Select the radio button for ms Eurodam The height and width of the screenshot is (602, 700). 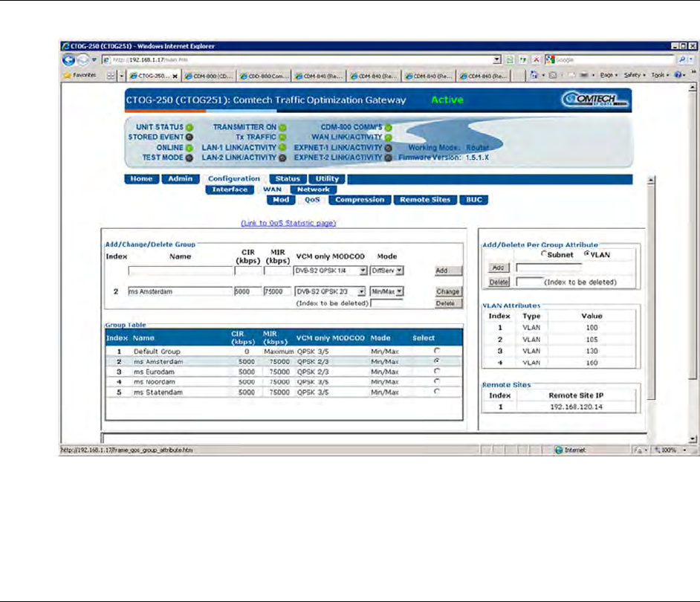click(x=435, y=371)
